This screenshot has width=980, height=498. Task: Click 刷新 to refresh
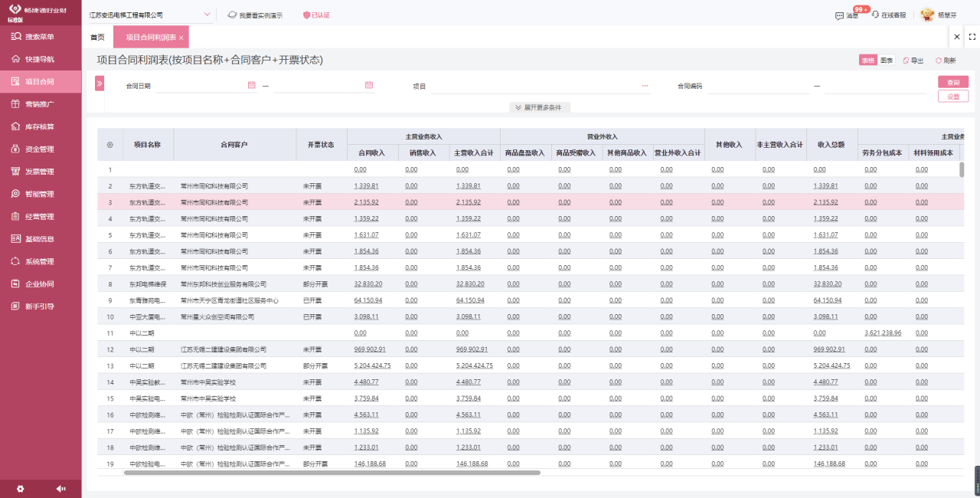click(x=946, y=61)
